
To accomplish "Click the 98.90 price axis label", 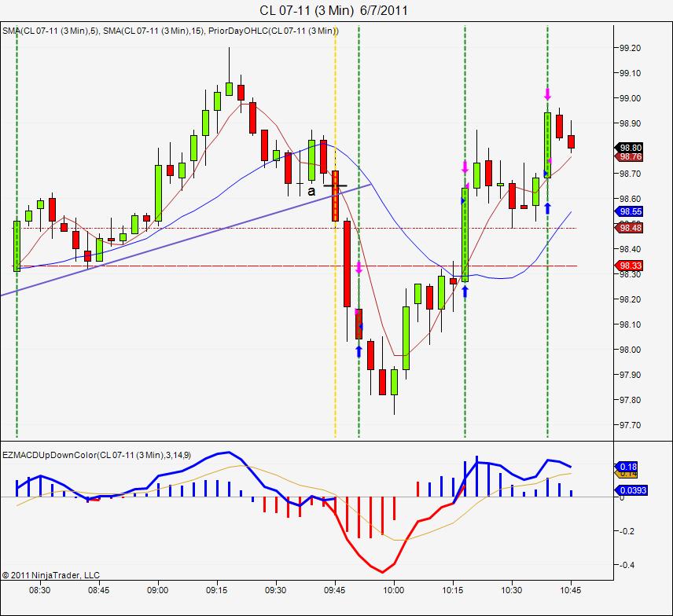I will 630,123.
